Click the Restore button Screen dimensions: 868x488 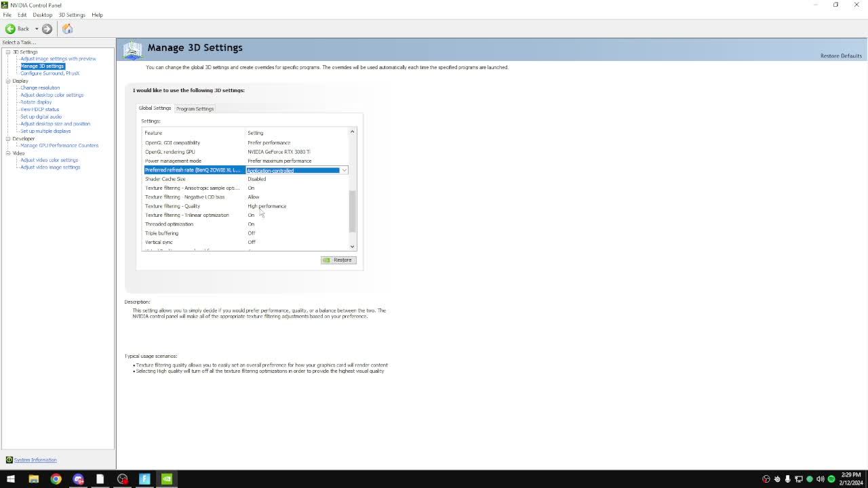pyautogui.click(x=338, y=260)
